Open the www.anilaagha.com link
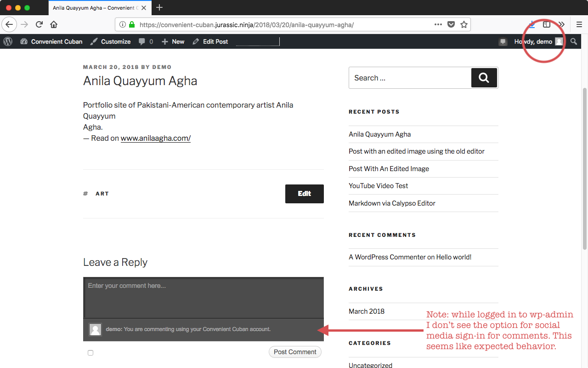The image size is (588, 368). click(x=156, y=138)
